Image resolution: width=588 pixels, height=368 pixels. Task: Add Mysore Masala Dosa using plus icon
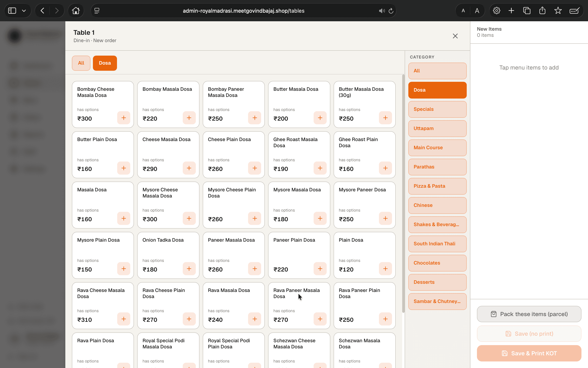(320, 218)
